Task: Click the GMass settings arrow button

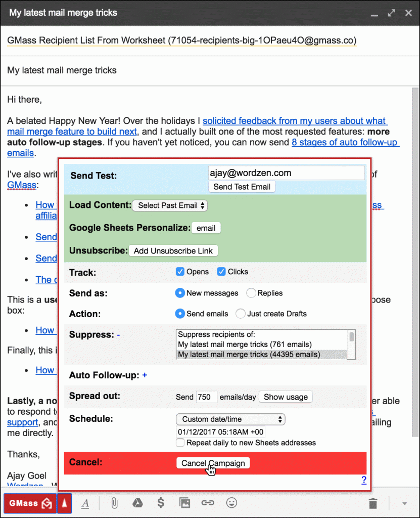Action: click(64, 503)
